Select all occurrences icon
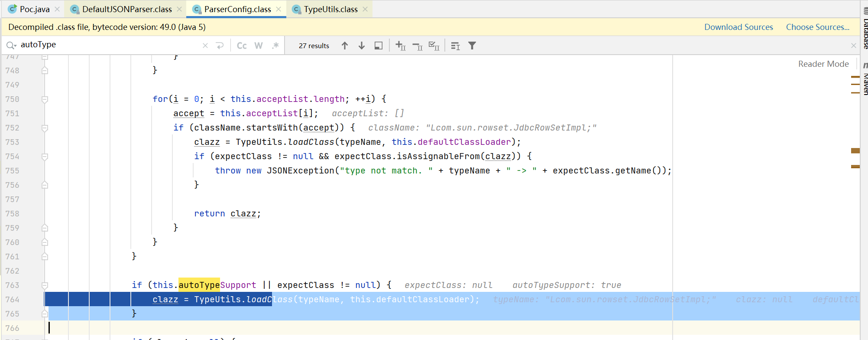The height and width of the screenshot is (340, 868). (434, 46)
